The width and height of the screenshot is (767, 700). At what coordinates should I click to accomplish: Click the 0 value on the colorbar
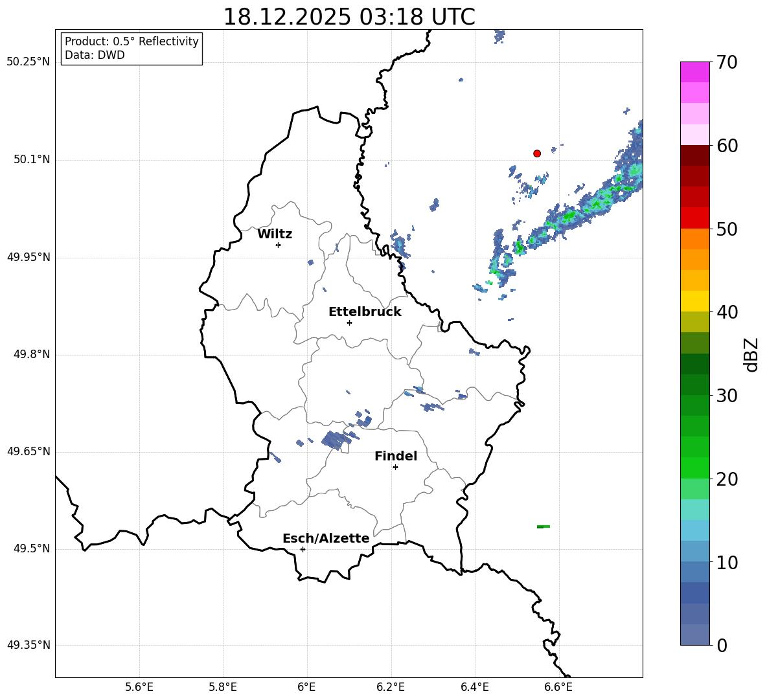[x=722, y=646]
